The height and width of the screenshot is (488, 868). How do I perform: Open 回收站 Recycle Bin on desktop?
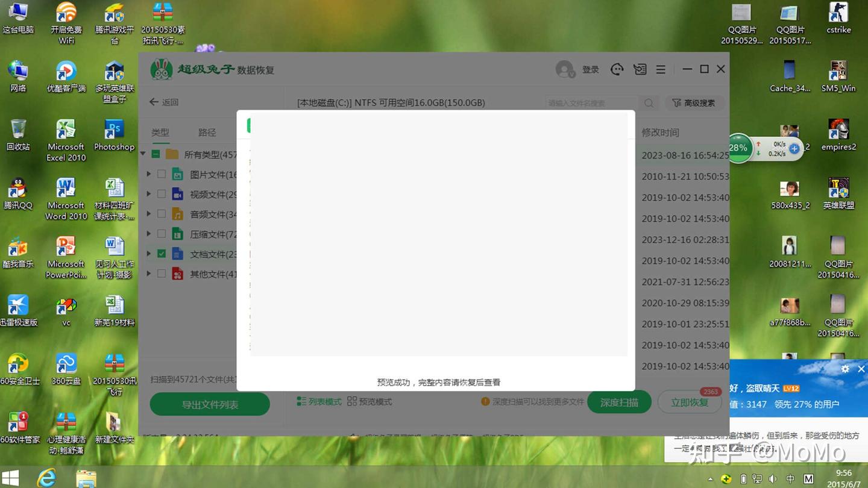tap(18, 134)
